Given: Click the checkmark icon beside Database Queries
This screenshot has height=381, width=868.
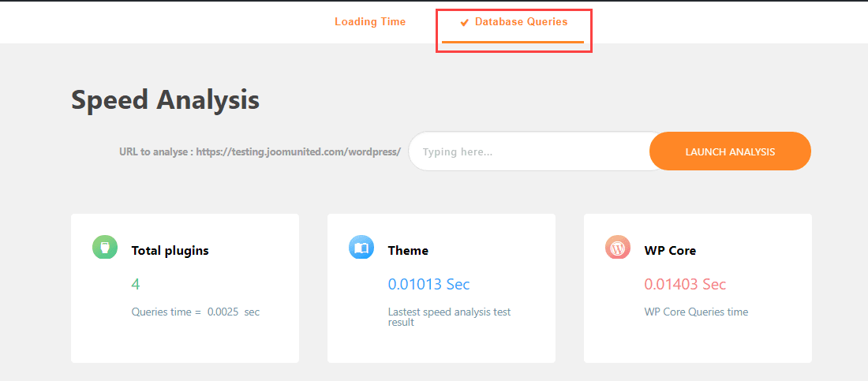Looking at the screenshot, I should coord(465,23).
